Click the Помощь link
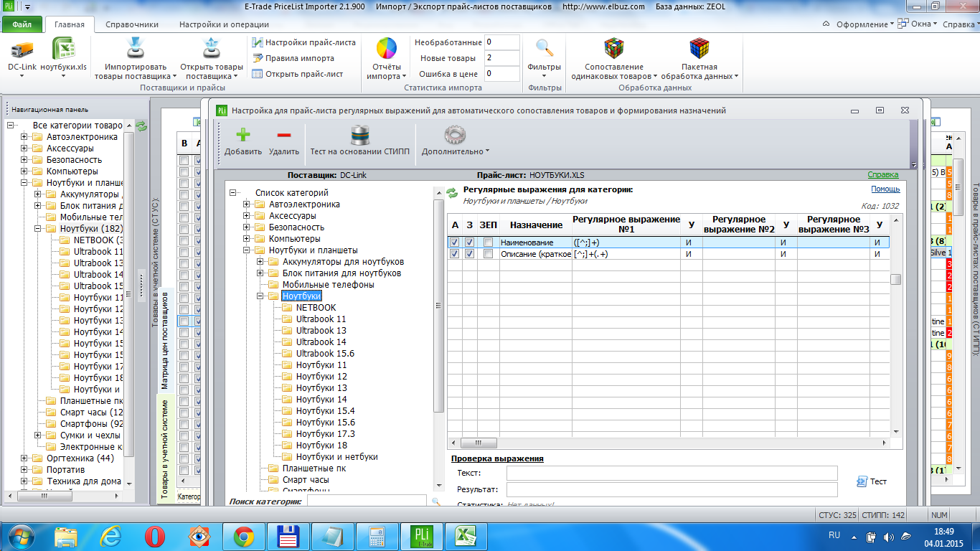This screenshot has height=551, width=980. (x=885, y=189)
